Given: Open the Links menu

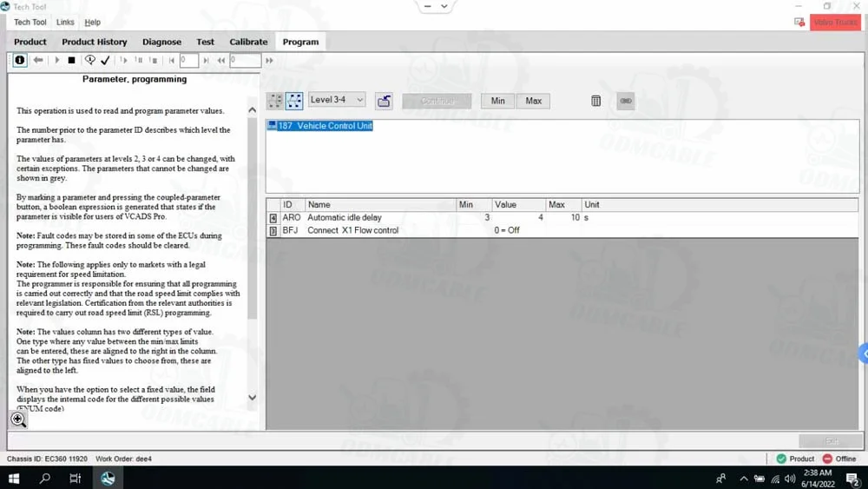Looking at the screenshot, I should click(x=65, y=22).
